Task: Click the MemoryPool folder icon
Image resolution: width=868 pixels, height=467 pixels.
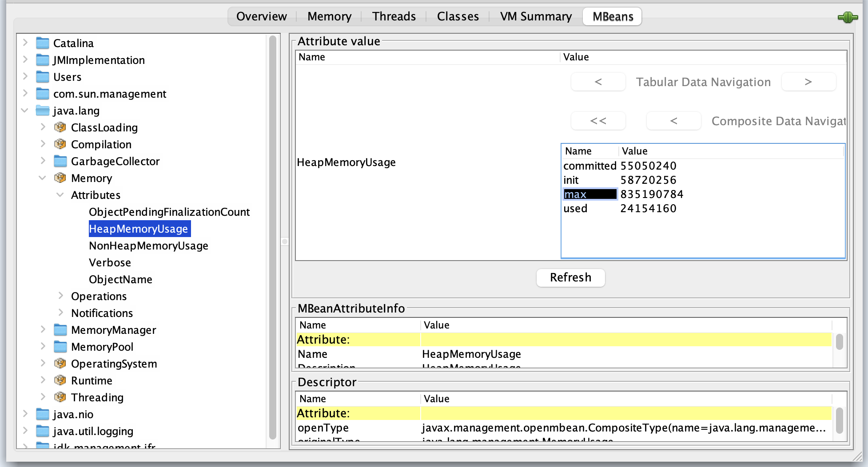Action: pos(60,347)
